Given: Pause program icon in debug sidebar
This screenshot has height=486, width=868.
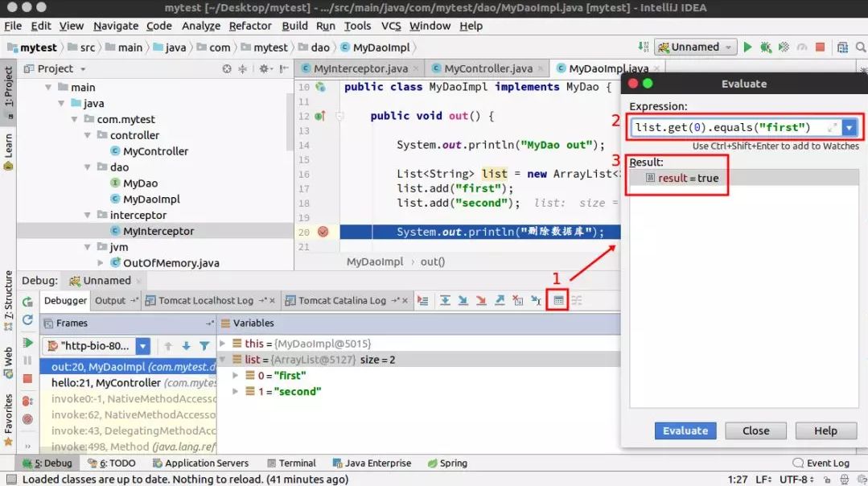Looking at the screenshot, I should coord(27,360).
